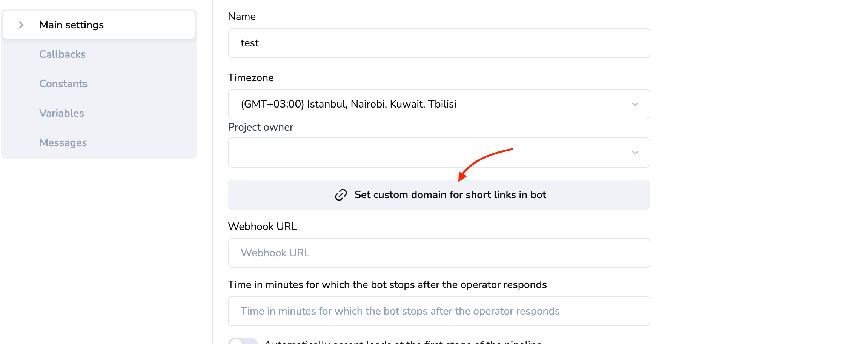868x344 pixels.
Task: Select Messages in the sidebar
Action: pyautogui.click(x=63, y=143)
